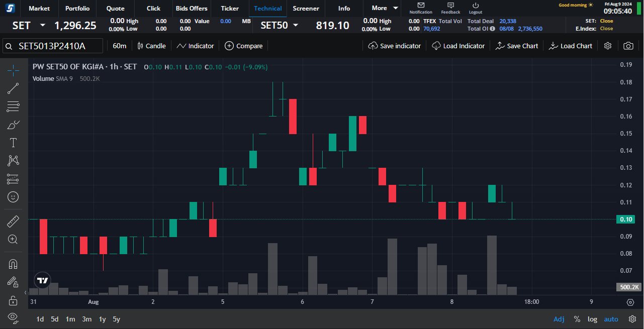Toggle magnet mode for drawings
The width and height of the screenshot is (644, 329).
13,264
